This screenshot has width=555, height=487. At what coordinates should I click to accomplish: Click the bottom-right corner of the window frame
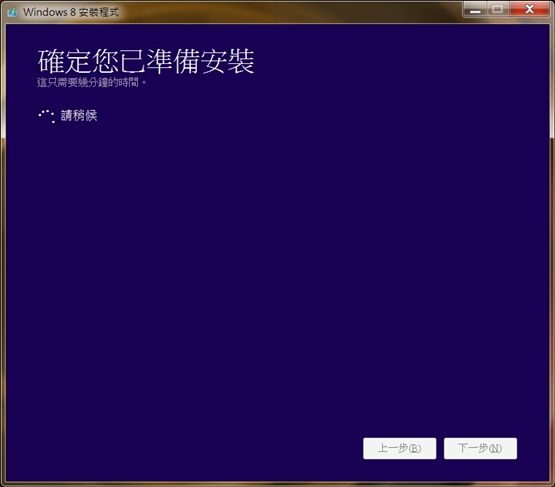(552, 484)
